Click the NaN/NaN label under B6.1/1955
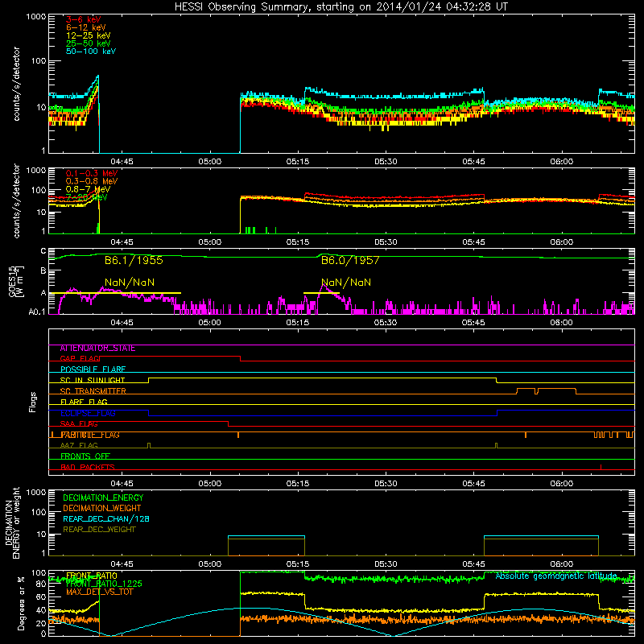The image size is (644, 644). pos(130,283)
